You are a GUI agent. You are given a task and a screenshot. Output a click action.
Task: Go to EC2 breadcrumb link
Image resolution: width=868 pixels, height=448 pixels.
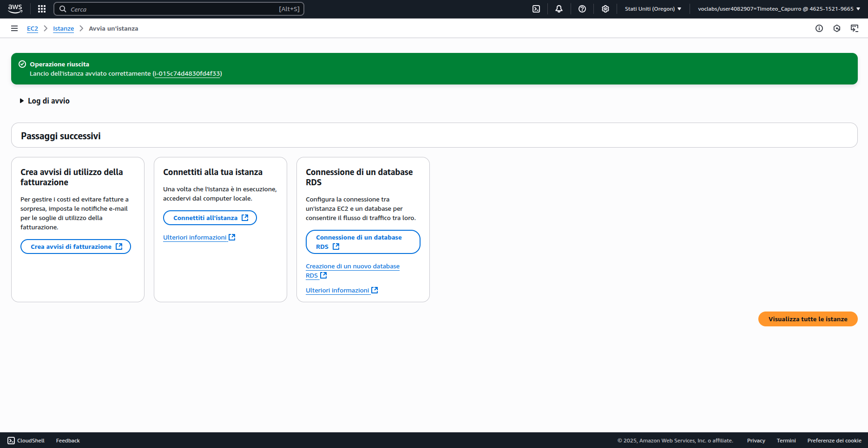point(33,28)
